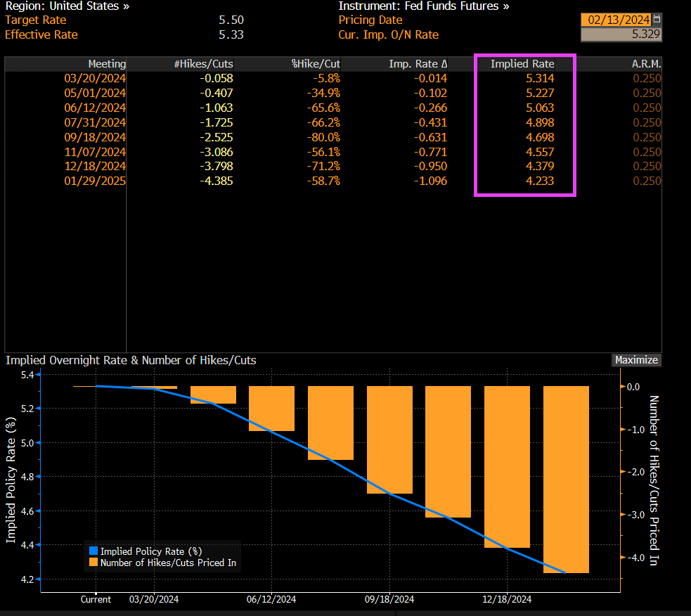Expand the Region: United States selector
This screenshot has height=616, width=691.
click(x=67, y=6)
